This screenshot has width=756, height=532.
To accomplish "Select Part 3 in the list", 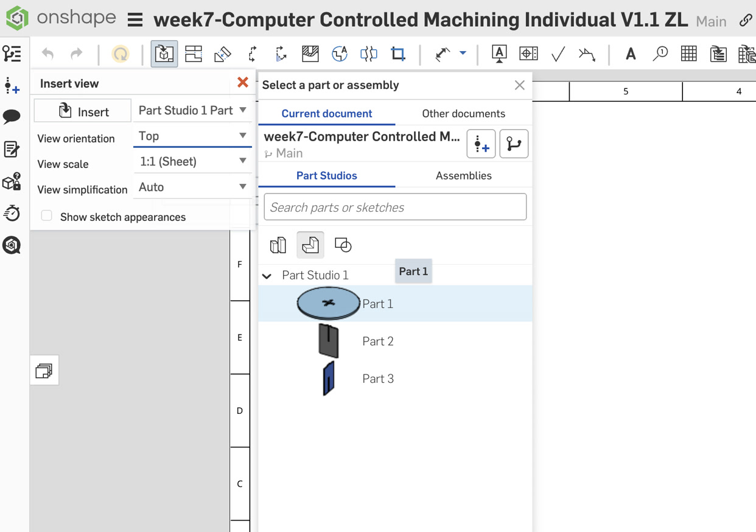I will (395, 379).
